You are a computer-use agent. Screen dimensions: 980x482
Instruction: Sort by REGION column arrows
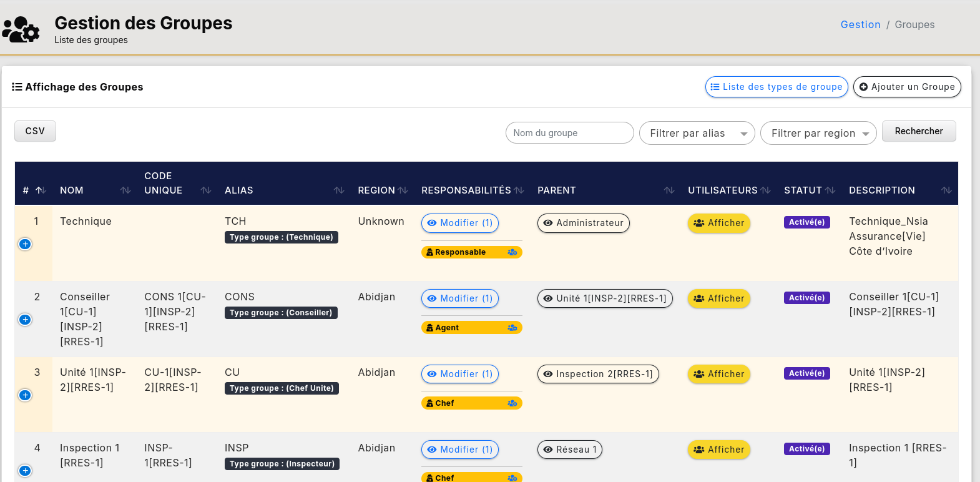tap(403, 190)
